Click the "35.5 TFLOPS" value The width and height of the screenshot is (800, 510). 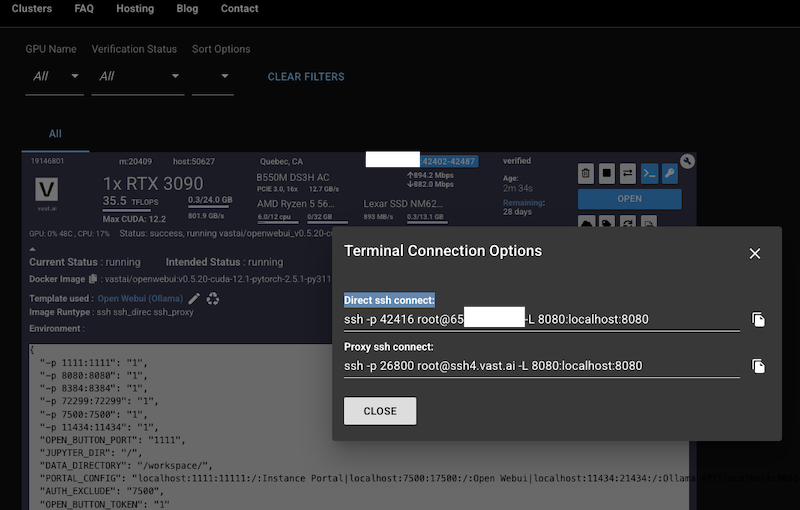click(131, 201)
